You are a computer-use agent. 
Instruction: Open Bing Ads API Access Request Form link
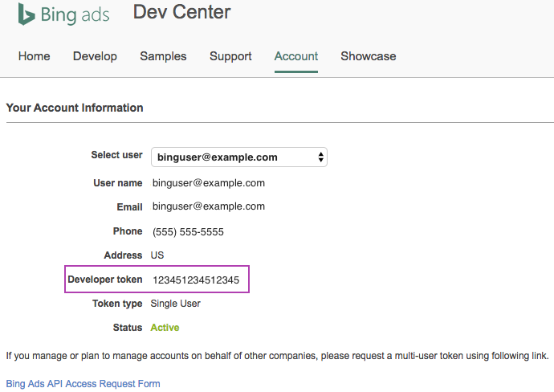[x=83, y=384]
